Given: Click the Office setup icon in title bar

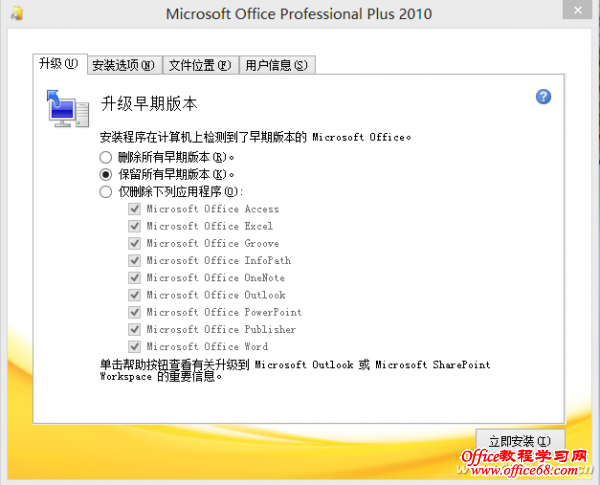Looking at the screenshot, I should (16, 13).
